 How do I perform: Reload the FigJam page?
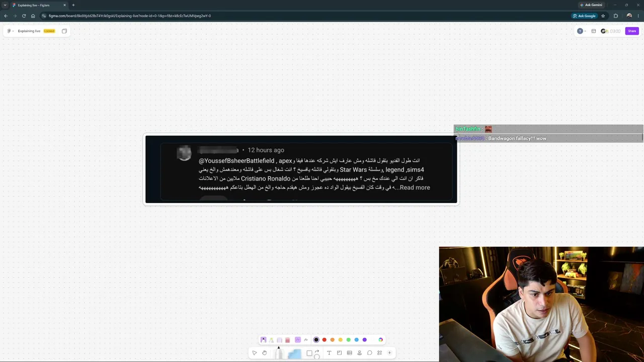(24, 16)
